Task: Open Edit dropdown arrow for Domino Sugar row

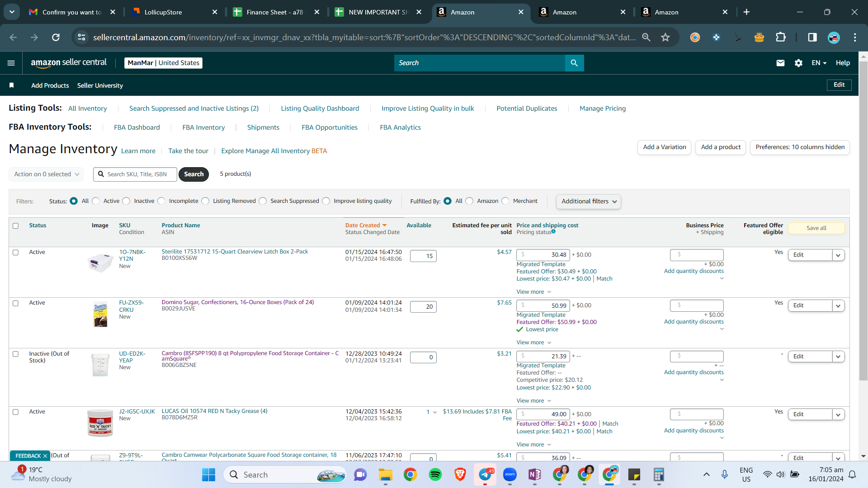Action: point(839,306)
